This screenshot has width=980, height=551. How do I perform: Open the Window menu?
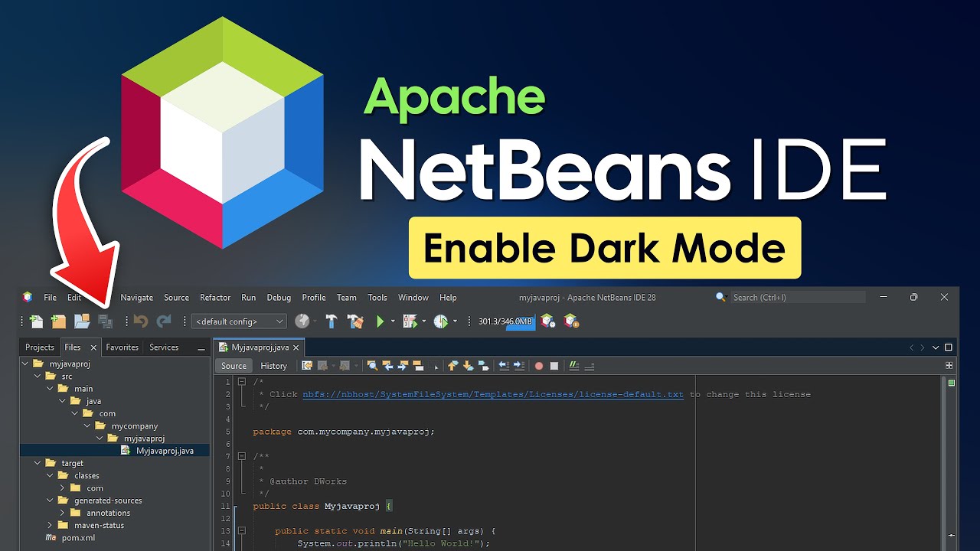point(413,297)
